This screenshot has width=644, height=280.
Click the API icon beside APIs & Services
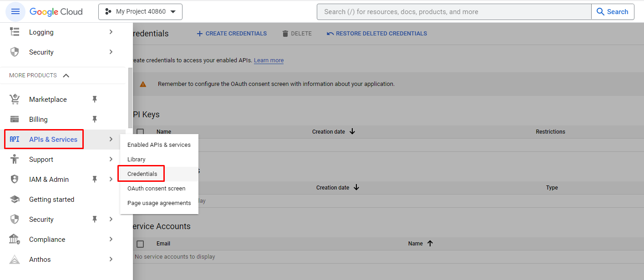click(x=15, y=139)
